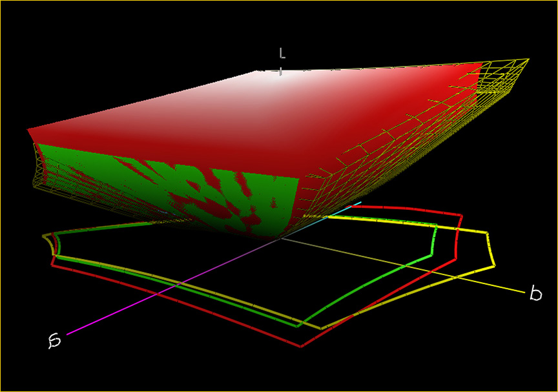Screen dimensions: 558x392
Task: Click the red projection outline's bottom vertex
Action: point(300,347)
